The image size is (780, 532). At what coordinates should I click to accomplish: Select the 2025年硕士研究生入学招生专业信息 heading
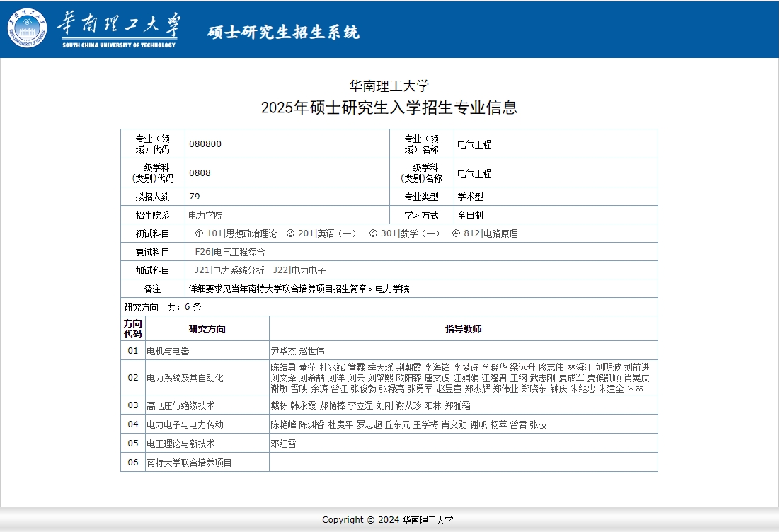pos(389,108)
